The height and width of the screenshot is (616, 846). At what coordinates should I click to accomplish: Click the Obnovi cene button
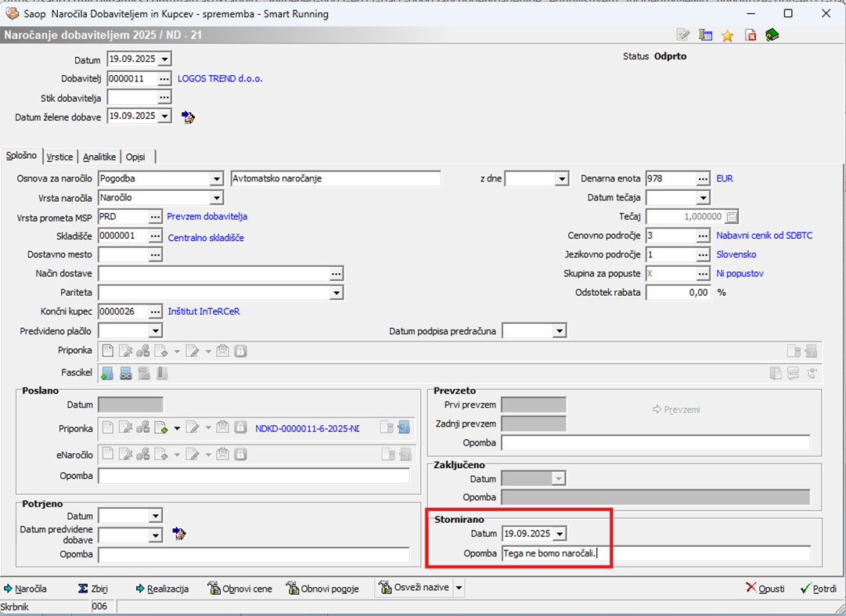240,589
